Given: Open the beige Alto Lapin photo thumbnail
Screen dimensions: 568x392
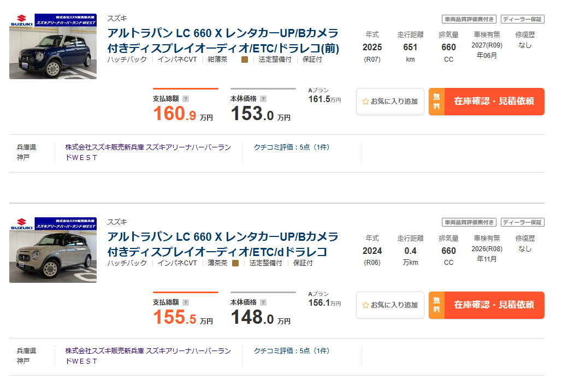Looking at the screenshot, I should [53, 250].
